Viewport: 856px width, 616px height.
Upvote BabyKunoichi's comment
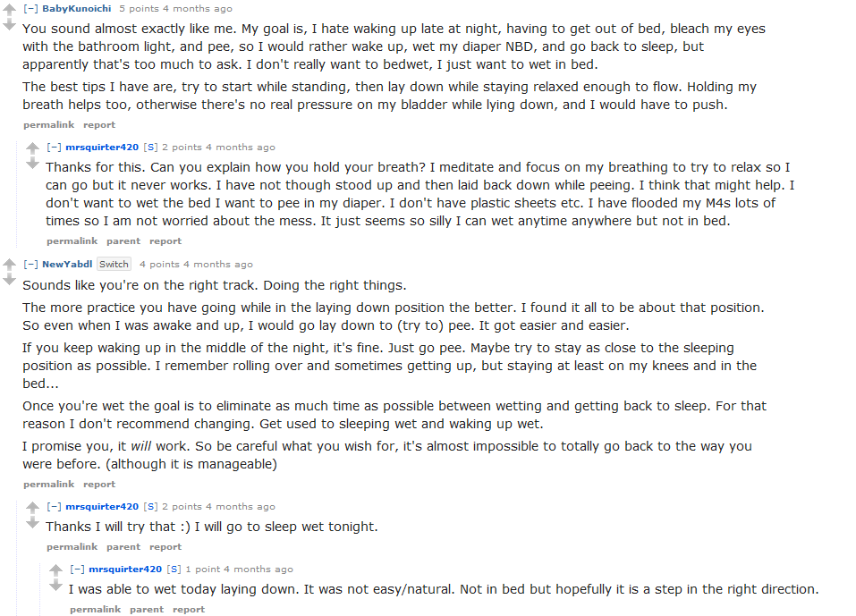(x=9, y=9)
